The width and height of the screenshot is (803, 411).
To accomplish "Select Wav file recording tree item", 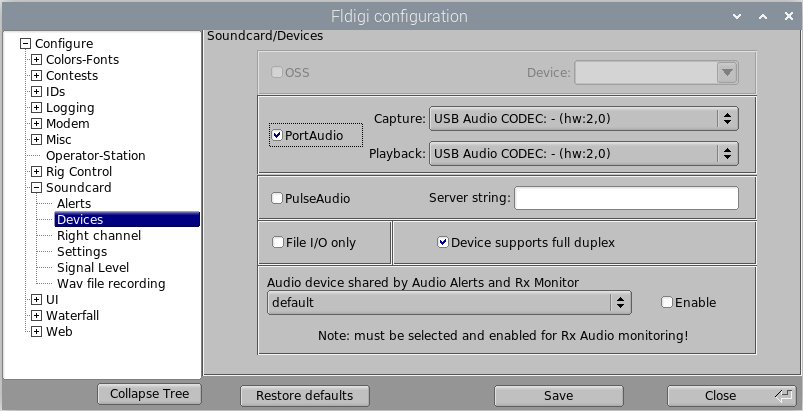I will coord(110,284).
